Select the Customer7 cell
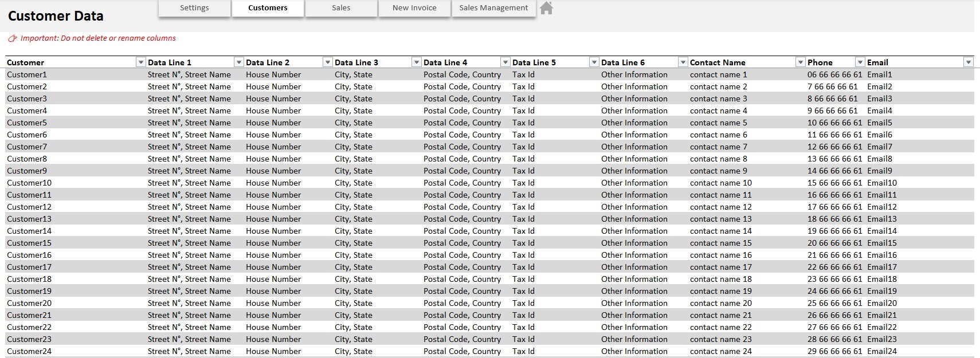This screenshot has width=980, height=358. 76,147
